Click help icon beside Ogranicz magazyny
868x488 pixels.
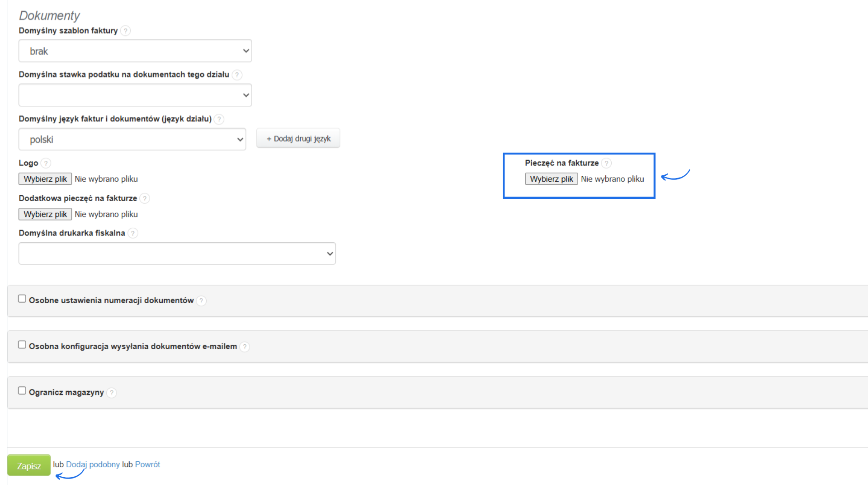[x=112, y=393]
